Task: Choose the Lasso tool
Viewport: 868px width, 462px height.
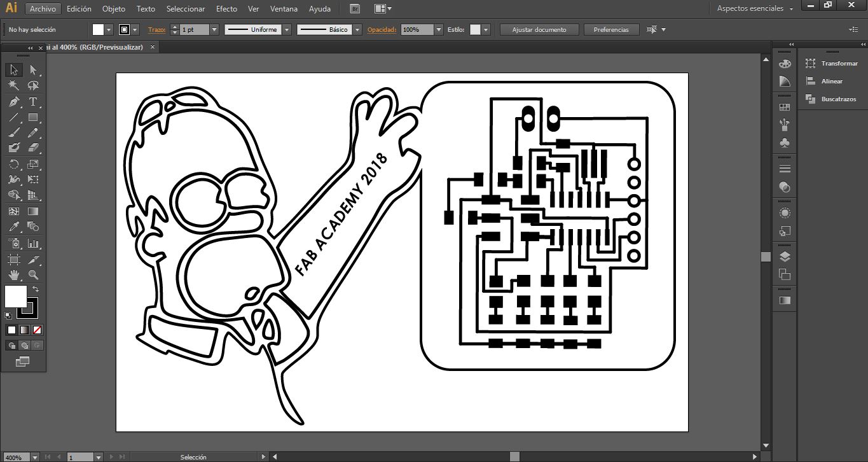Action: click(33, 85)
